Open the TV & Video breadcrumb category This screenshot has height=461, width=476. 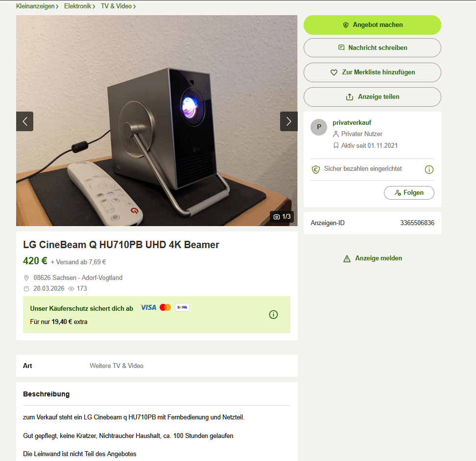[116, 6]
